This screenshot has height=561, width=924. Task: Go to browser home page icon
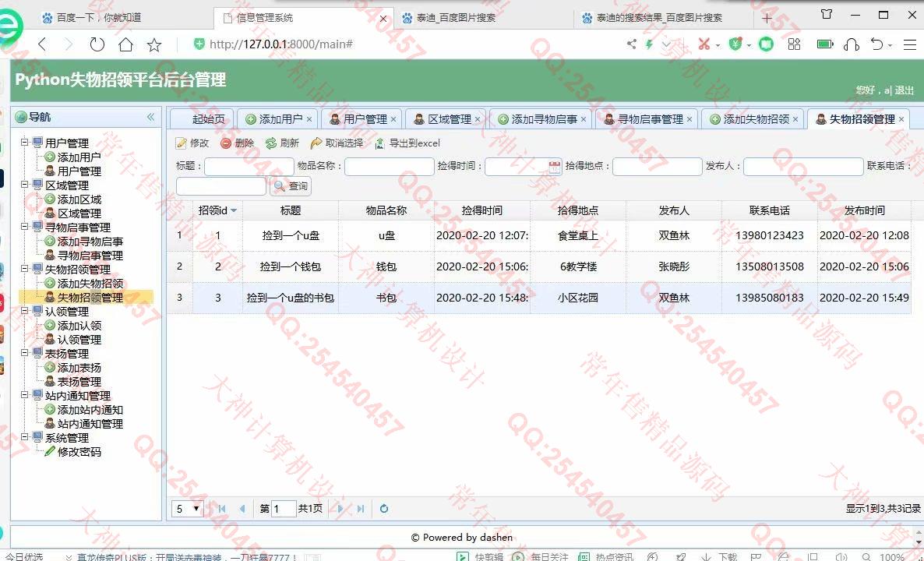coord(125,44)
